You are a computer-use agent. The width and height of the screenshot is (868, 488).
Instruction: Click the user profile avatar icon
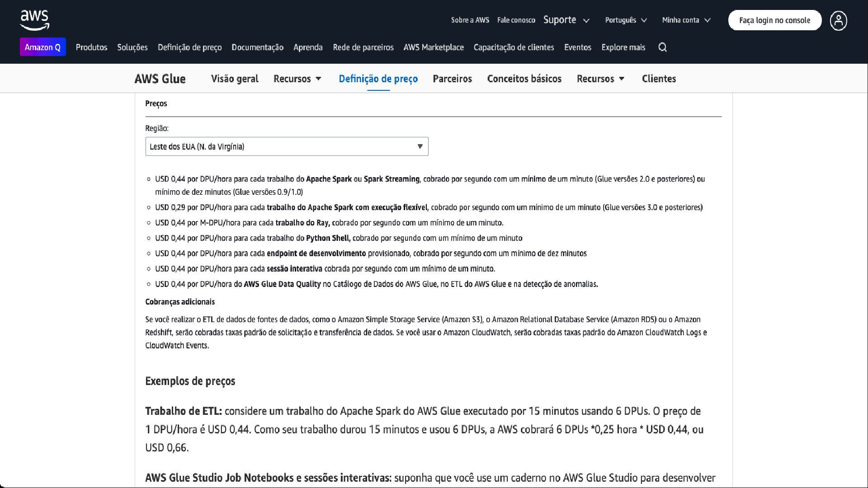838,21
